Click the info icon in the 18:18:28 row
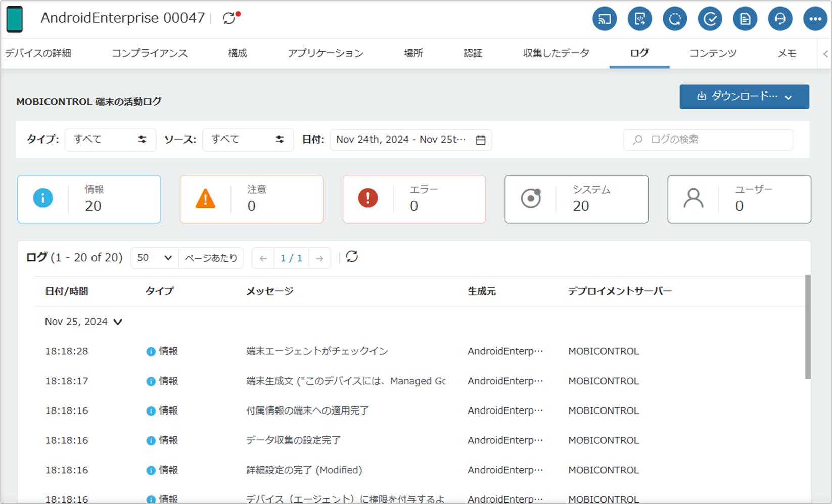 151,351
